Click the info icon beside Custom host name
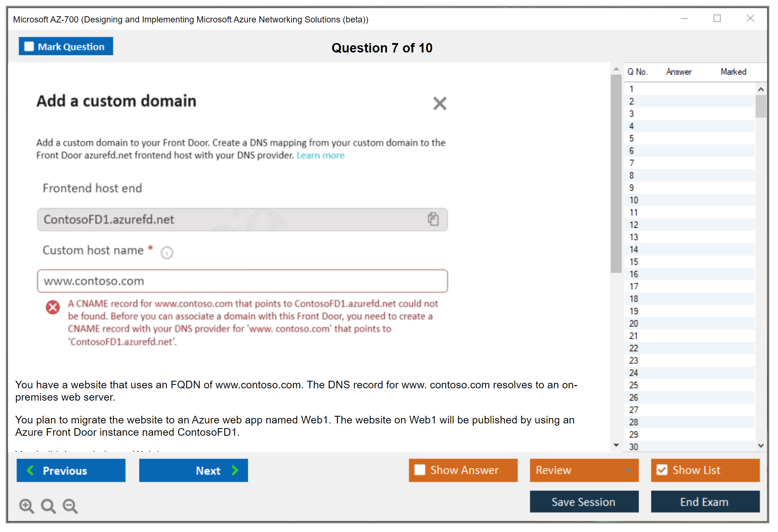Viewport: 778px width, 532px height. coord(167,252)
